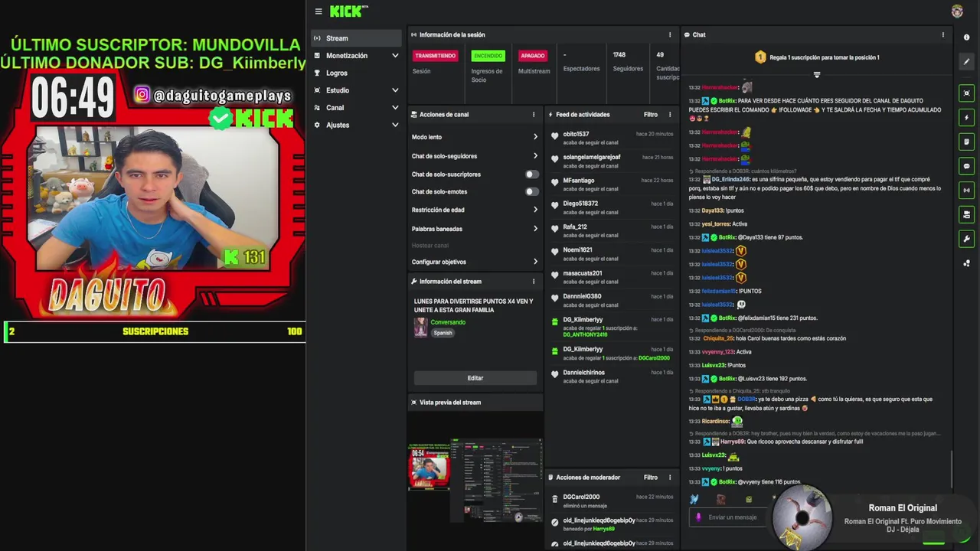Open the three-dot menu of Información de la sesión
This screenshot has height=551, width=980.
click(670, 34)
